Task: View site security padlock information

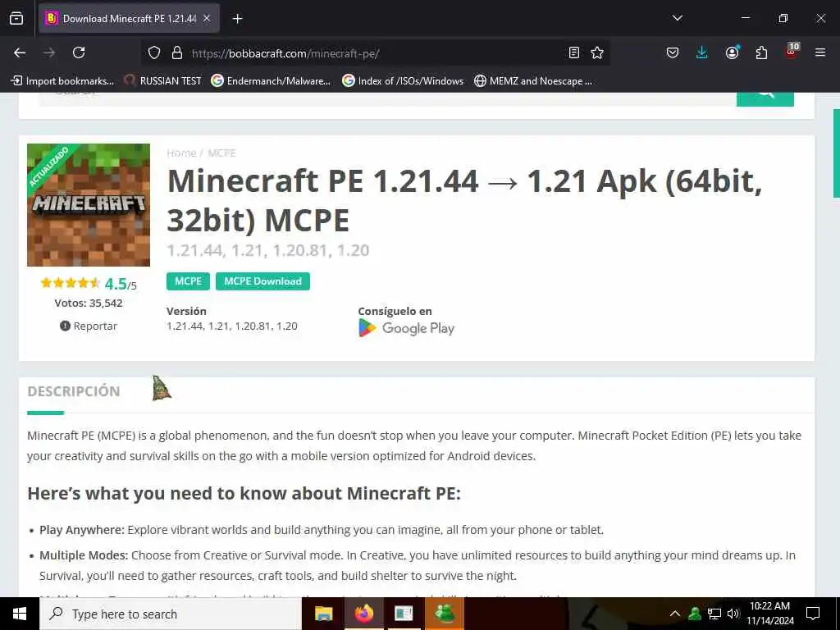Action: [x=177, y=52]
